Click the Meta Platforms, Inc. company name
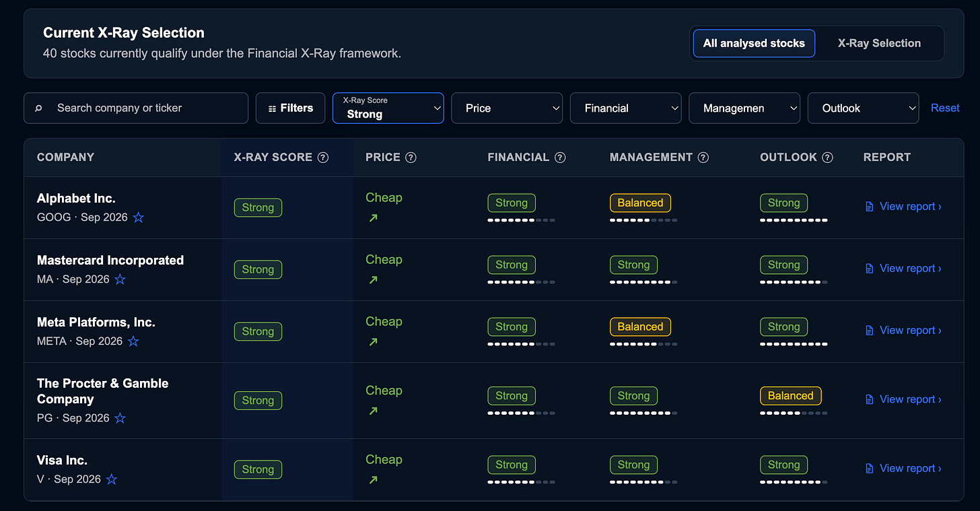Viewport: 980px width, 511px height. click(96, 322)
